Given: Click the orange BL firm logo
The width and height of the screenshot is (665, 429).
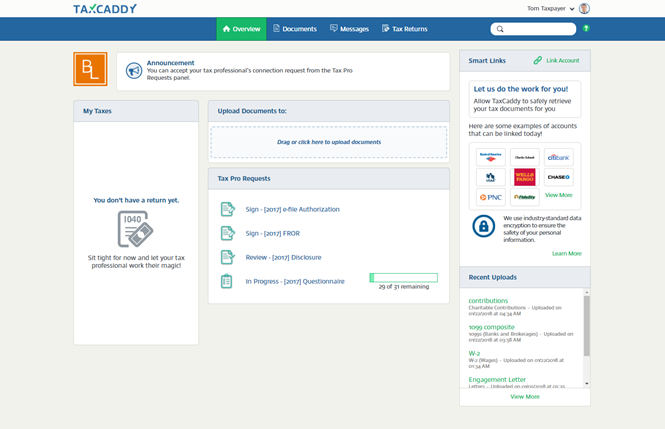Looking at the screenshot, I should click(x=90, y=69).
